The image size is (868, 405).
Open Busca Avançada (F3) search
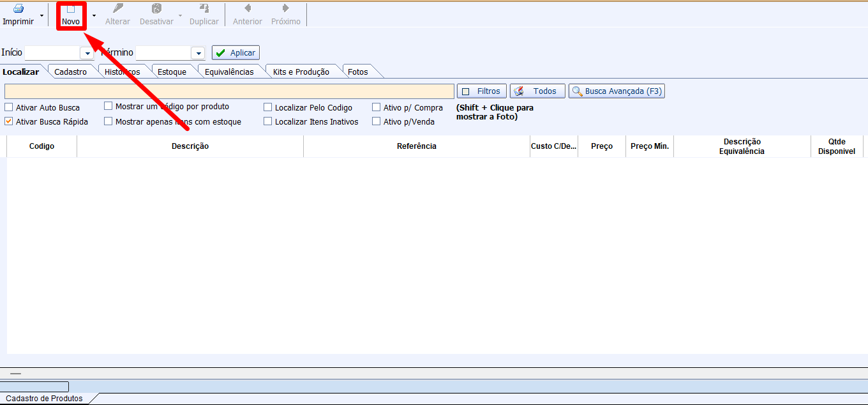click(617, 91)
